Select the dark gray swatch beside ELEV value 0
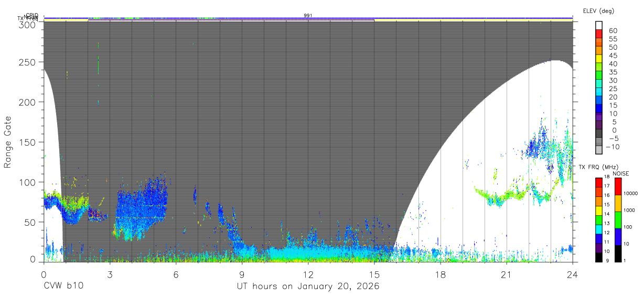The image size is (644, 297). coord(599,133)
